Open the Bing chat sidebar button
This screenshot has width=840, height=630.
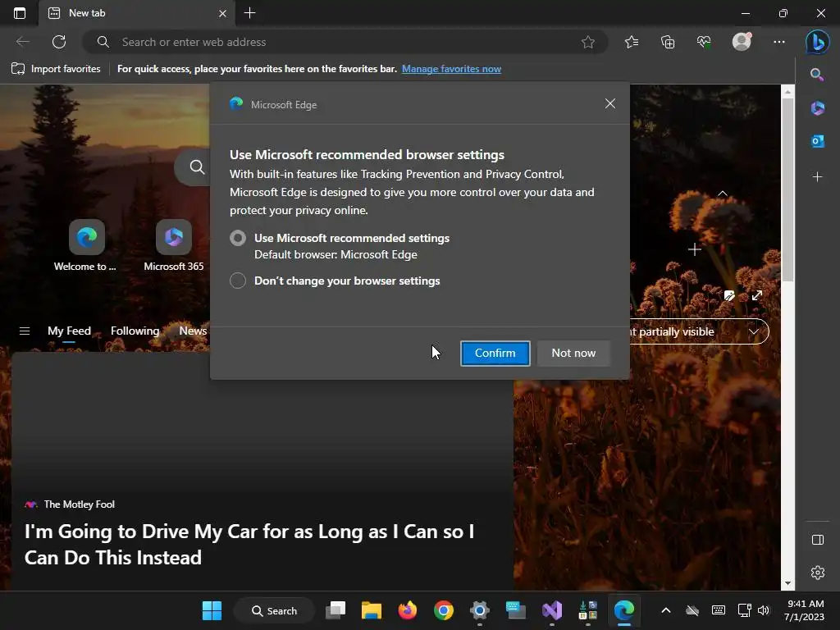[818, 42]
